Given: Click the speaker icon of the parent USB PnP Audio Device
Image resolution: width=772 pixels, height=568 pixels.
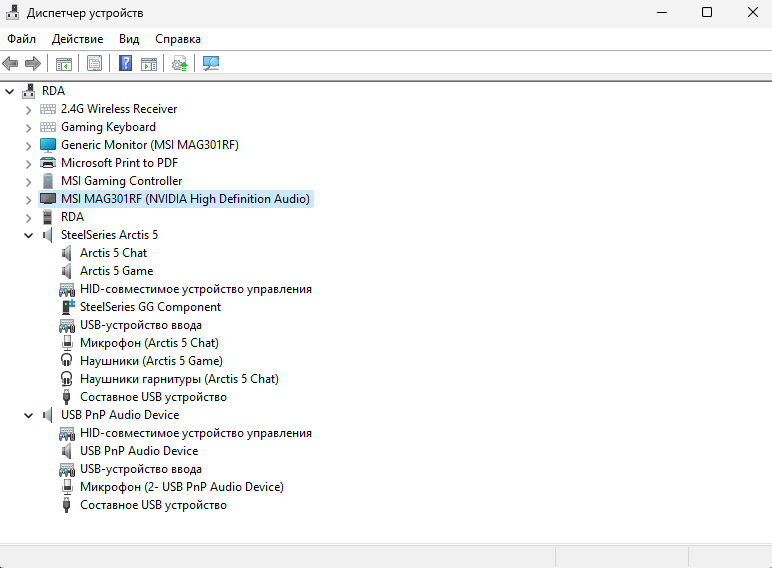Looking at the screenshot, I should pyautogui.click(x=48, y=415).
